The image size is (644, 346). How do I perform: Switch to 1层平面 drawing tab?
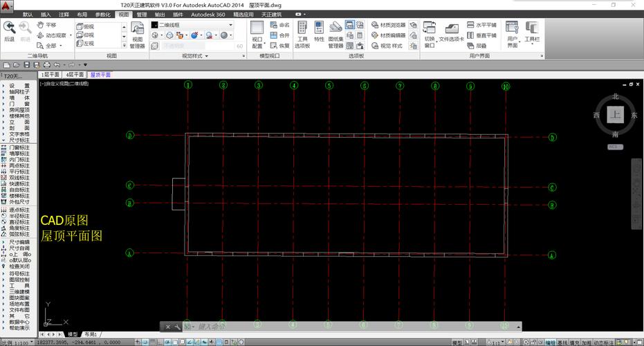[x=51, y=75]
